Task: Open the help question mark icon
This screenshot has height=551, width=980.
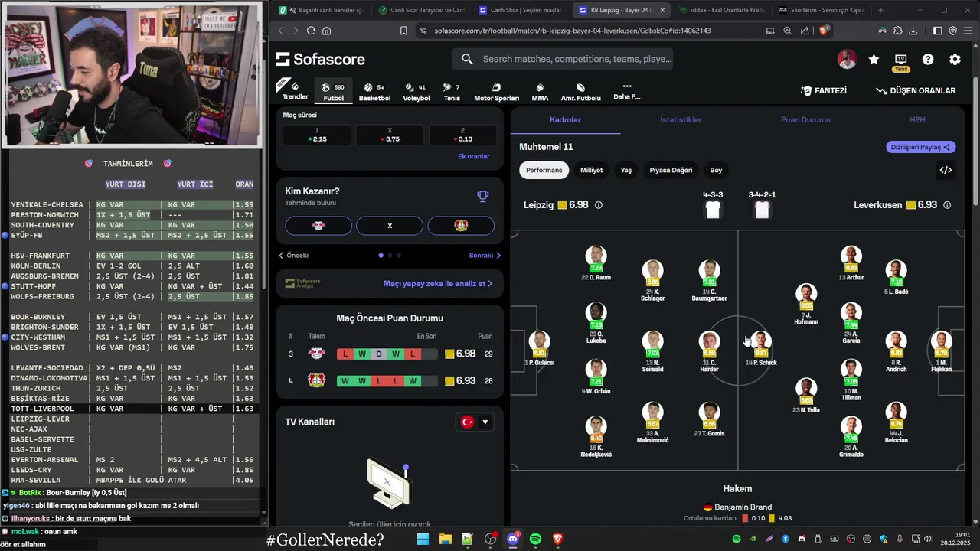Action: (x=928, y=60)
